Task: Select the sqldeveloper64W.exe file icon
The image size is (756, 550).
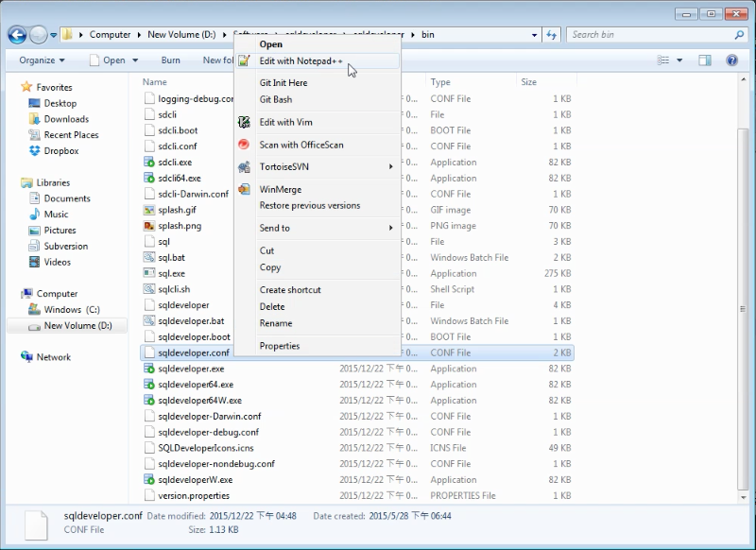Action: [x=149, y=401]
